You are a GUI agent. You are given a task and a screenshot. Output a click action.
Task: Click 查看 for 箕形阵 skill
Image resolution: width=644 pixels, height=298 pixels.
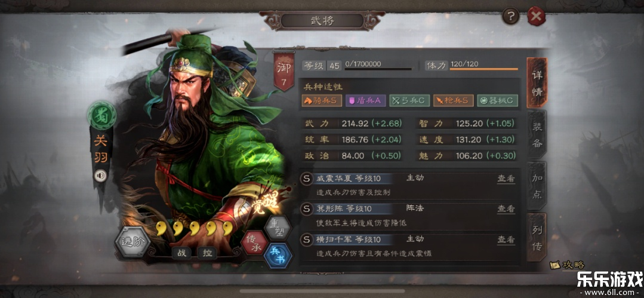pyautogui.click(x=506, y=209)
